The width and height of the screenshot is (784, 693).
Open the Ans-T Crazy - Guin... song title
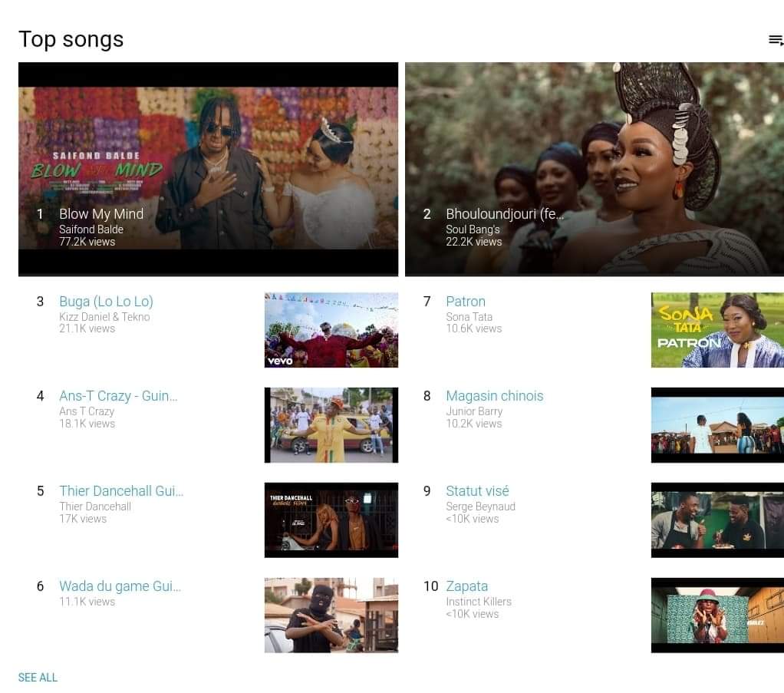(x=118, y=396)
